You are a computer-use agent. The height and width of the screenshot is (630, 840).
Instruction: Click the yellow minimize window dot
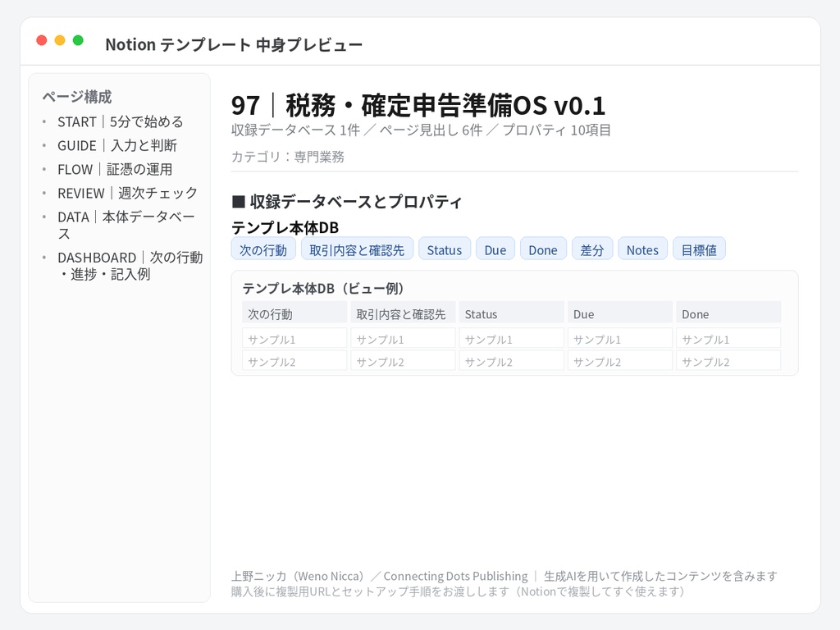coord(60,40)
